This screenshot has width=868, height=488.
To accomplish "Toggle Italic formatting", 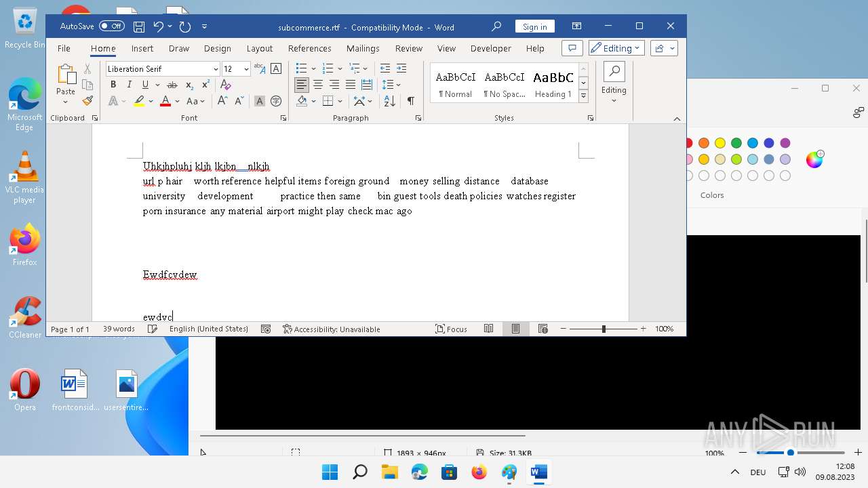I will click(x=130, y=85).
